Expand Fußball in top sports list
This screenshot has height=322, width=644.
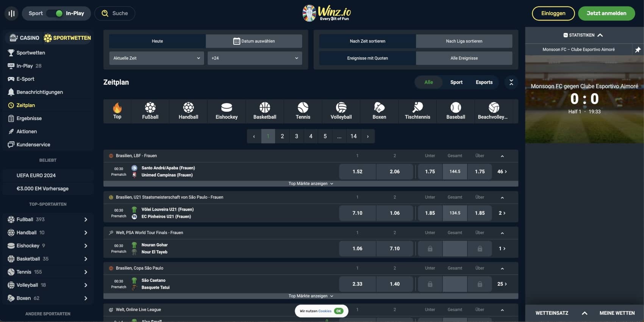(x=86, y=219)
